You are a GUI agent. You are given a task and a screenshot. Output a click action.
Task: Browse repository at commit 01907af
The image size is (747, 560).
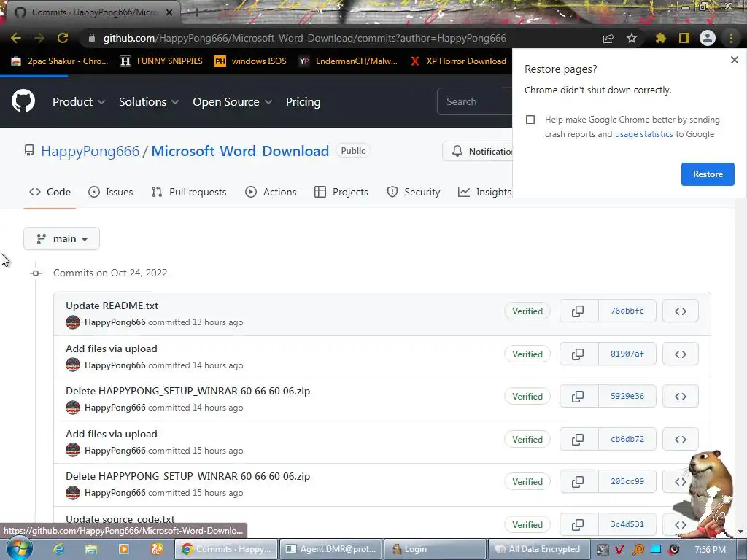681,354
